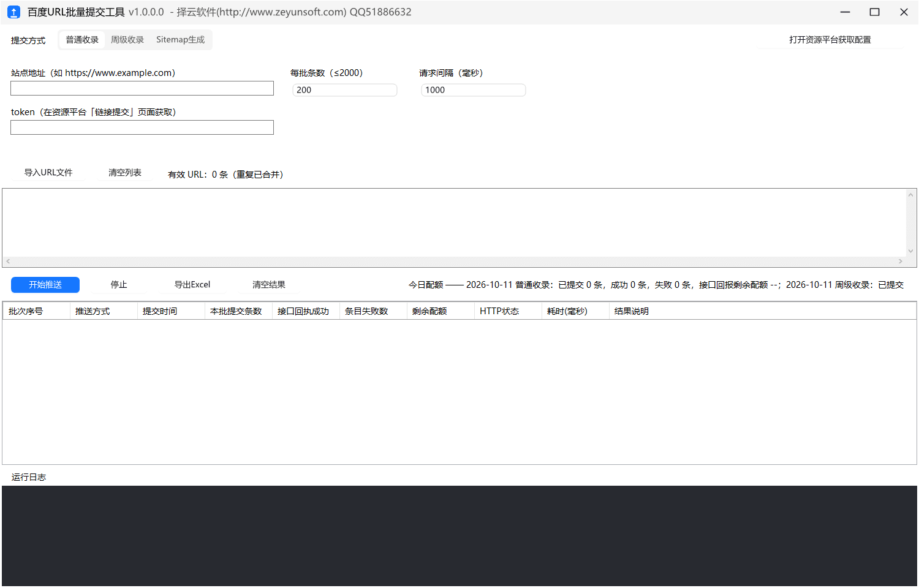Click the URL list scroll-down arrow

click(x=911, y=251)
